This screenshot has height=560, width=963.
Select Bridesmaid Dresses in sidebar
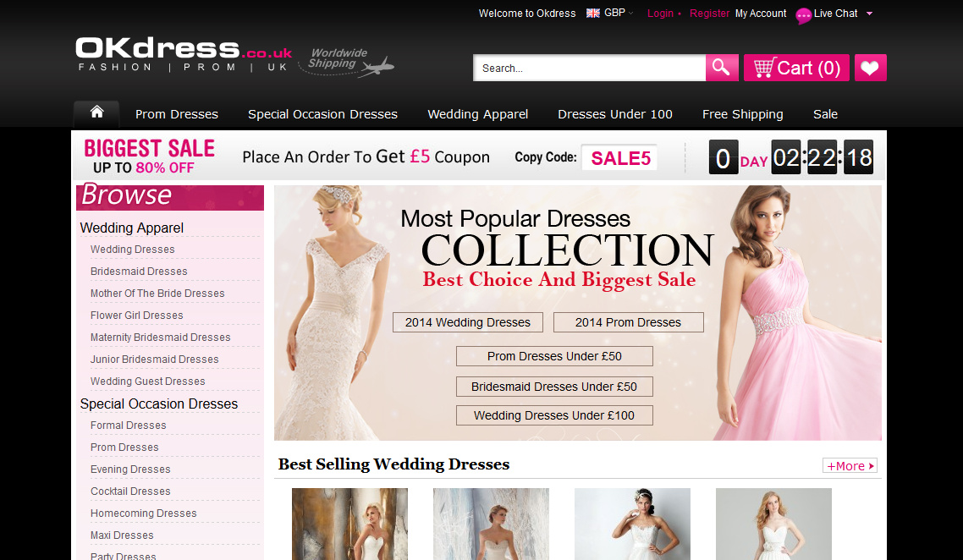(x=139, y=272)
